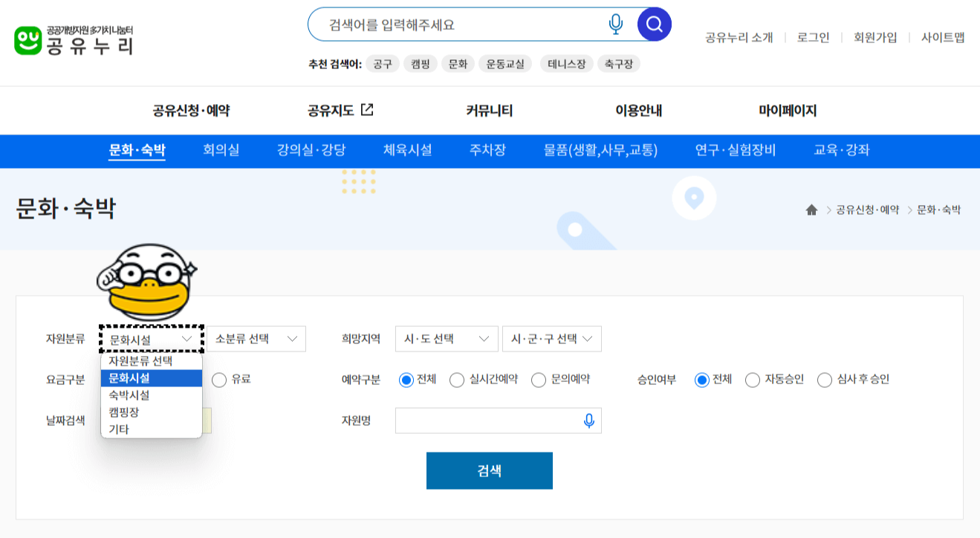Select the 유료 radio button under 요금구분
This screenshot has width=980, height=538.
tap(219, 380)
